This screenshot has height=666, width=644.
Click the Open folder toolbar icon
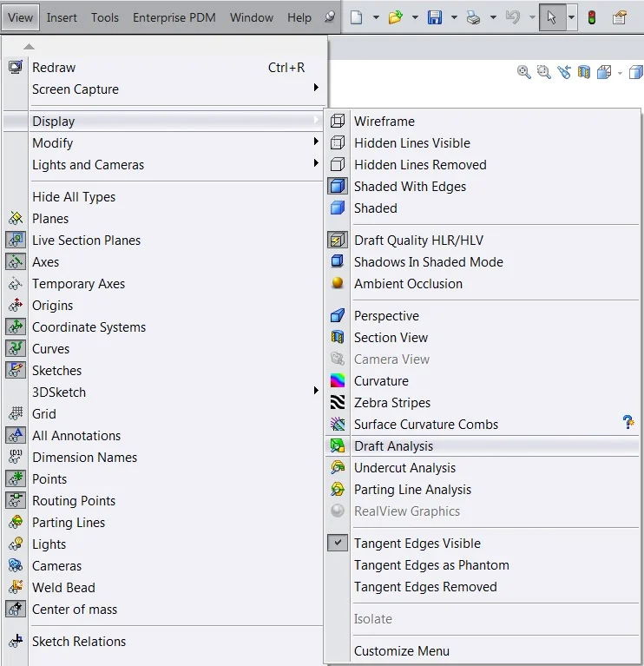click(x=395, y=17)
